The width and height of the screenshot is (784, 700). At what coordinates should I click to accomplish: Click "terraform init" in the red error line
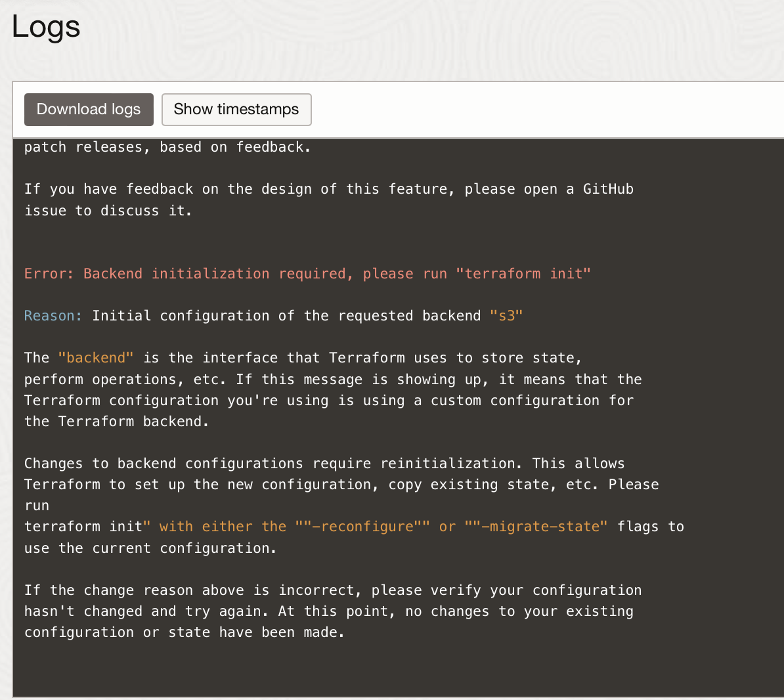(523, 274)
